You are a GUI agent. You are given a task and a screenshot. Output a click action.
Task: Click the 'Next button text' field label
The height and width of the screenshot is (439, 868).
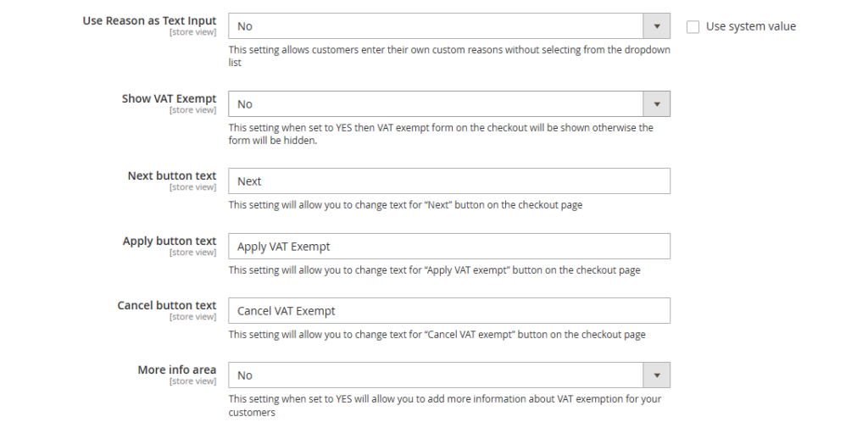click(172, 175)
